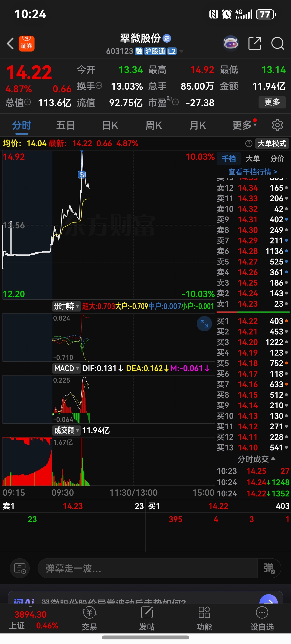Open the 发帖 post icon
The height and width of the screenshot is (644, 291).
tap(147, 618)
